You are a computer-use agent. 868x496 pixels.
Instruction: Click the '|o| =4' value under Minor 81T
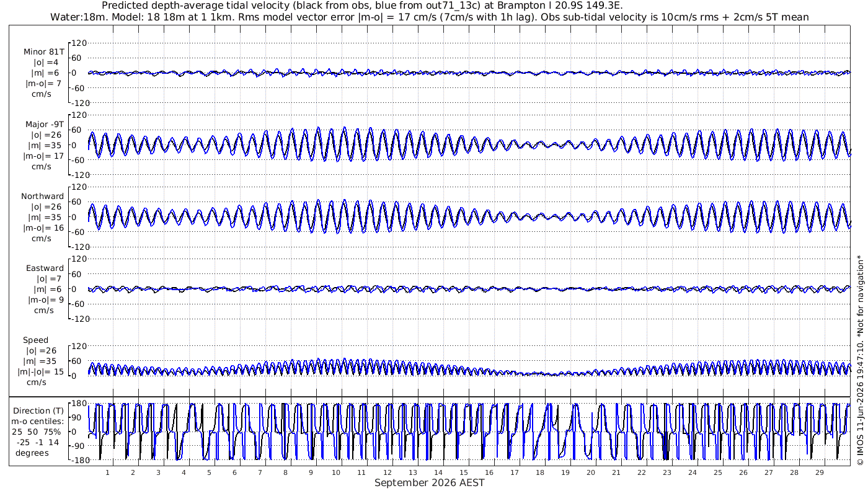[x=46, y=62]
